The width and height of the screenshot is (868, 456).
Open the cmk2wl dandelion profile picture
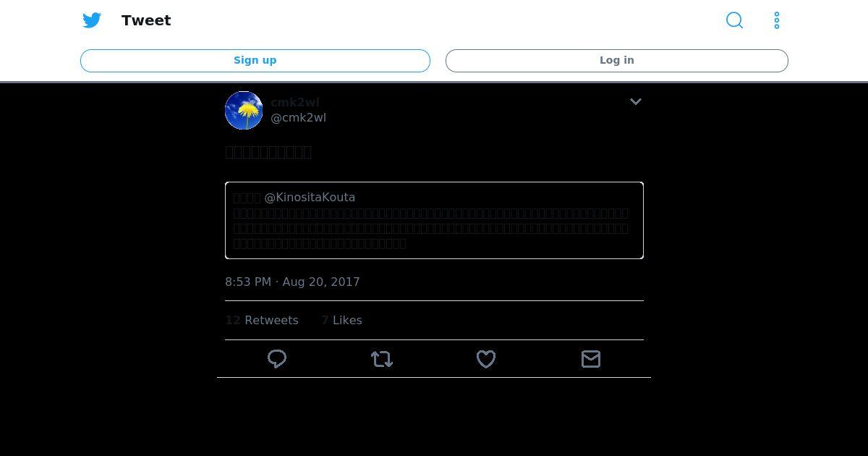(x=244, y=111)
